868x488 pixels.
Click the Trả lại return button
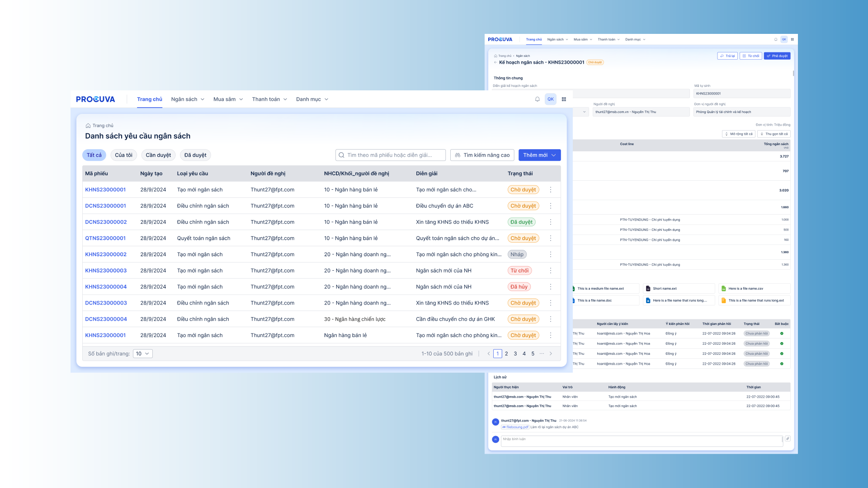[x=727, y=56]
